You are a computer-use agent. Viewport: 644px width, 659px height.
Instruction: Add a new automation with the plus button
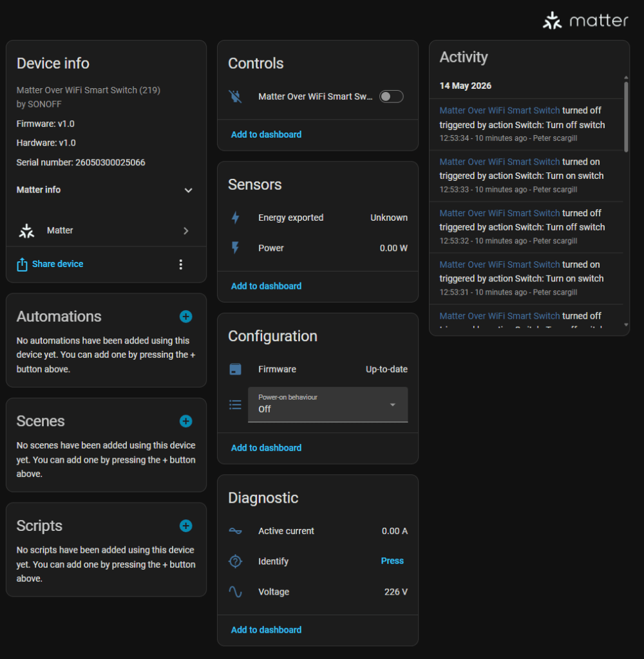pyautogui.click(x=186, y=317)
